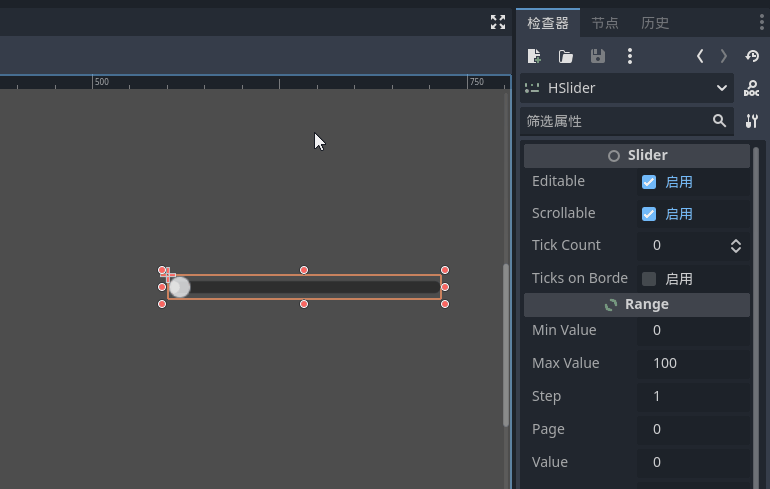Screen dimensions: 770x489
Task: Open HSlider documentation via DOC icon
Action: [752, 89]
